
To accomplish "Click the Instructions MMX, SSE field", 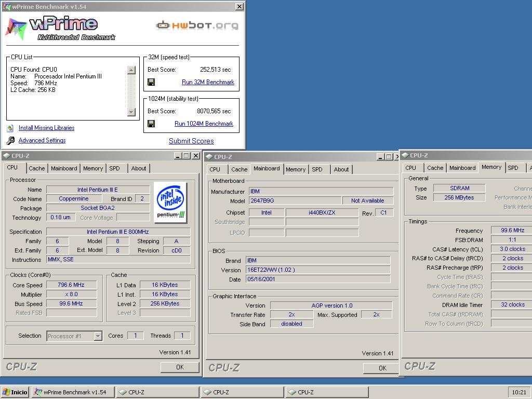I will 118,260.
